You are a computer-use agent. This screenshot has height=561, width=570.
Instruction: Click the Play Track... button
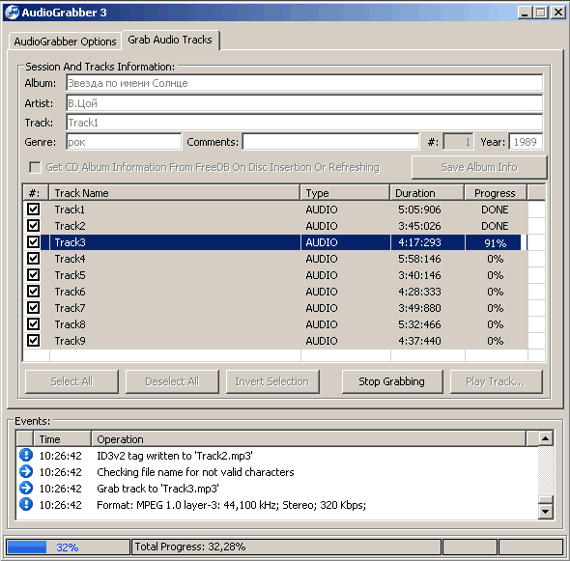(x=496, y=381)
